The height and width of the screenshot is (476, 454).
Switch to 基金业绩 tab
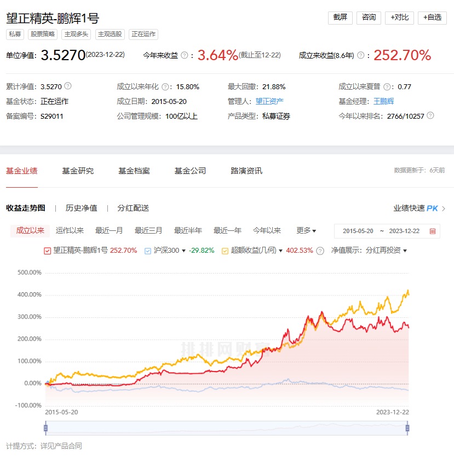pyautogui.click(x=21, y=171)
